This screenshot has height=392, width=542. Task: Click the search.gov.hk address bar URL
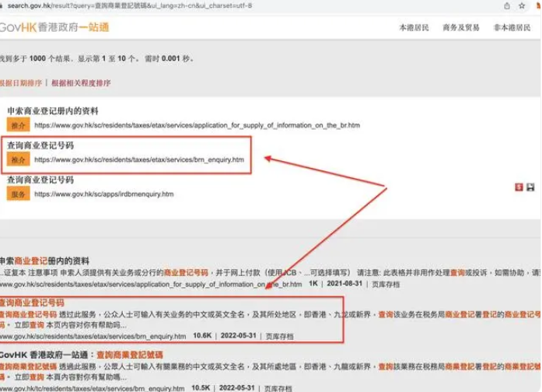[130, 5]
